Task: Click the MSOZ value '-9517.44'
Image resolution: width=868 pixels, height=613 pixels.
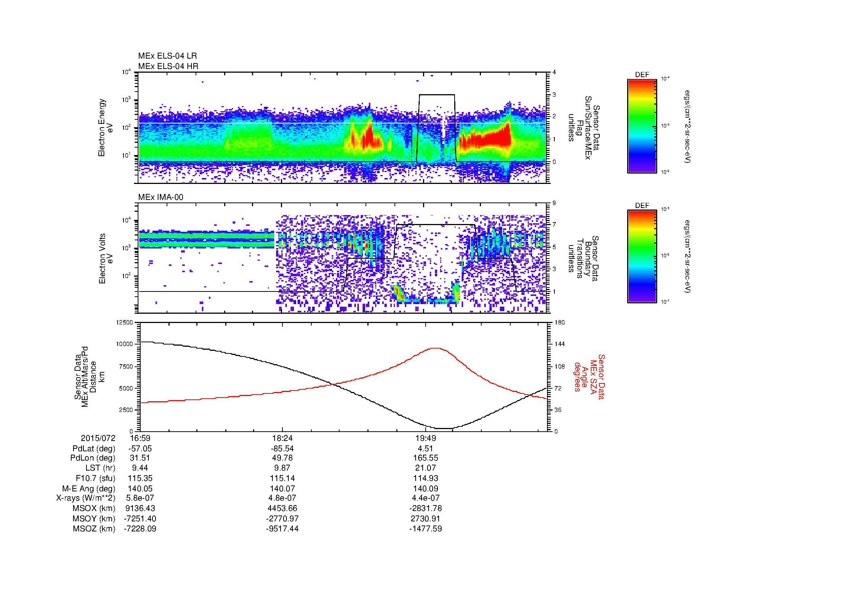Action: (x=282, y=529)
